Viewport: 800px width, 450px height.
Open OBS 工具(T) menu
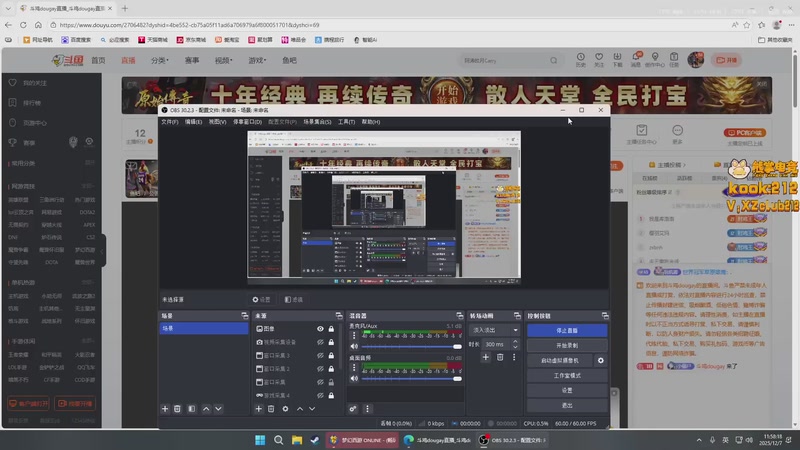[x=346, y=122]
